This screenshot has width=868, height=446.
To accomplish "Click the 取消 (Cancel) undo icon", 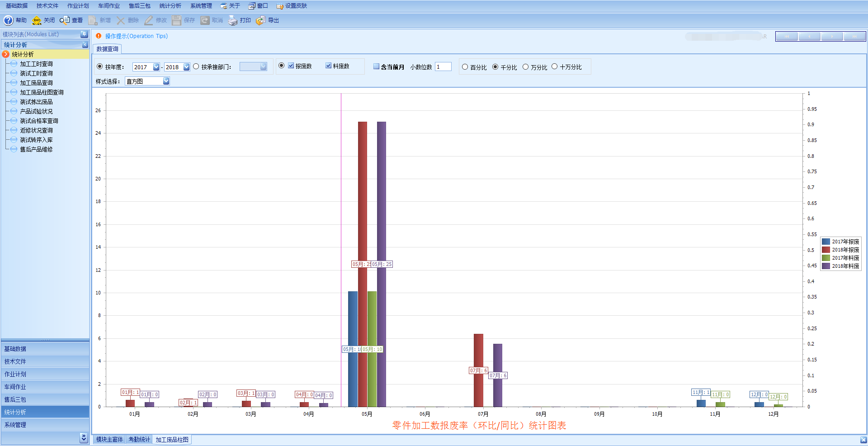I will [205, 20].
